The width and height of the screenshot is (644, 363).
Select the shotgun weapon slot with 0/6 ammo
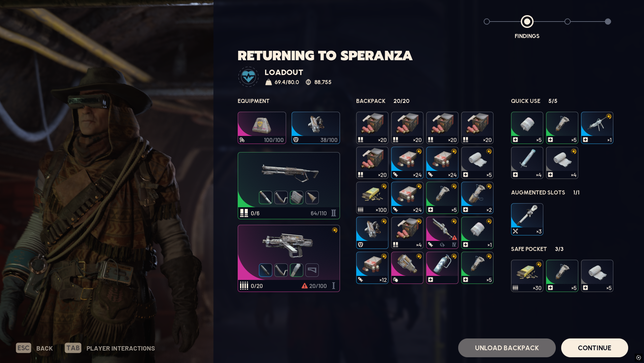click(x=289, y=186)
